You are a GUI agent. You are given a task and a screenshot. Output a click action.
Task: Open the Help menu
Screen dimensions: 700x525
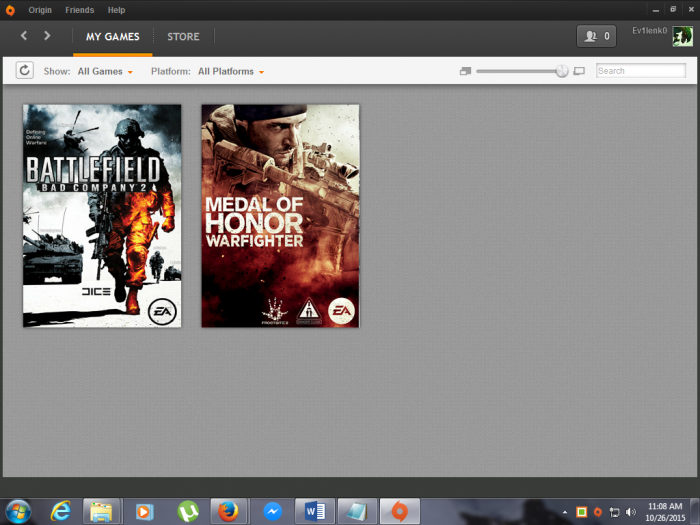[x=116, y=10]
